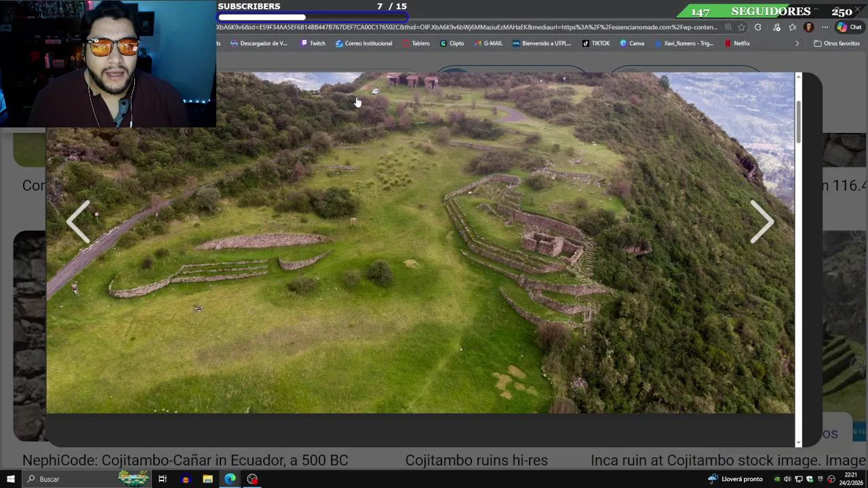Switch to Microsoft Edge on the taskbar
Image resolution: width=868 pixels, height=488 pixels.
pyautogui.click(x=230, y=479)
